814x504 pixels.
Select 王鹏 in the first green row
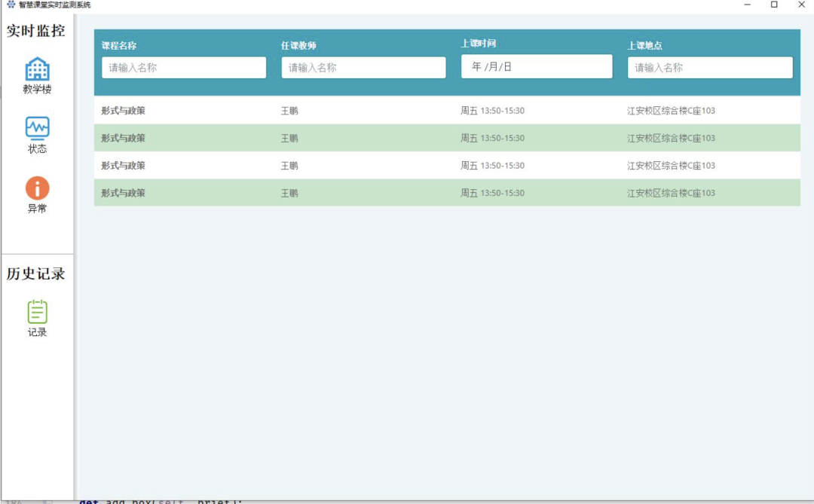[289, 138]
